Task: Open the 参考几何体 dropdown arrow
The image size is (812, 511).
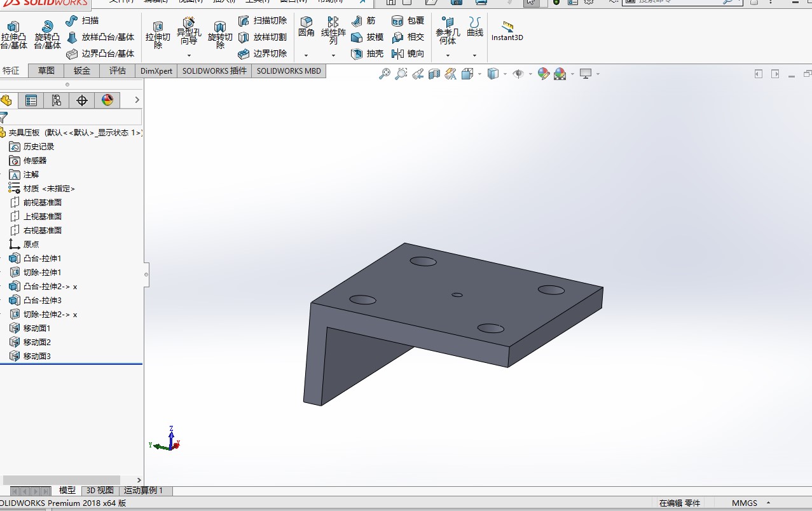Action: point(448,55)
